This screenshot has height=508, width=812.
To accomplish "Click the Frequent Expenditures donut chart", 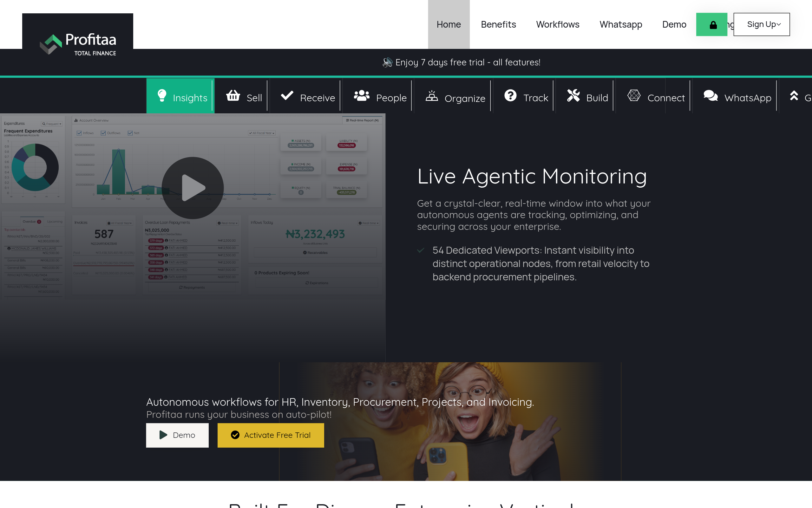I will pos(35,167).
